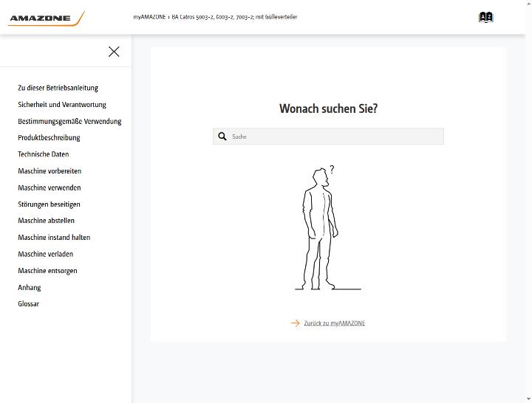
Task: Select 'Maschine entsorgen' entry
Action: point(47,270)
